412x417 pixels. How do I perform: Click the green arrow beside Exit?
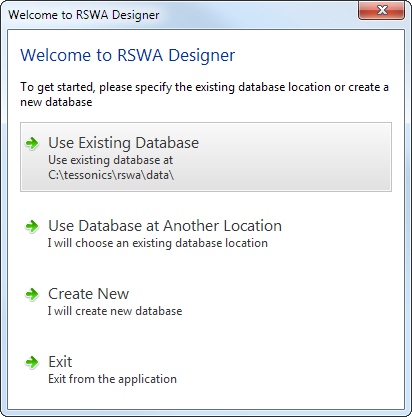coord(32,362)
